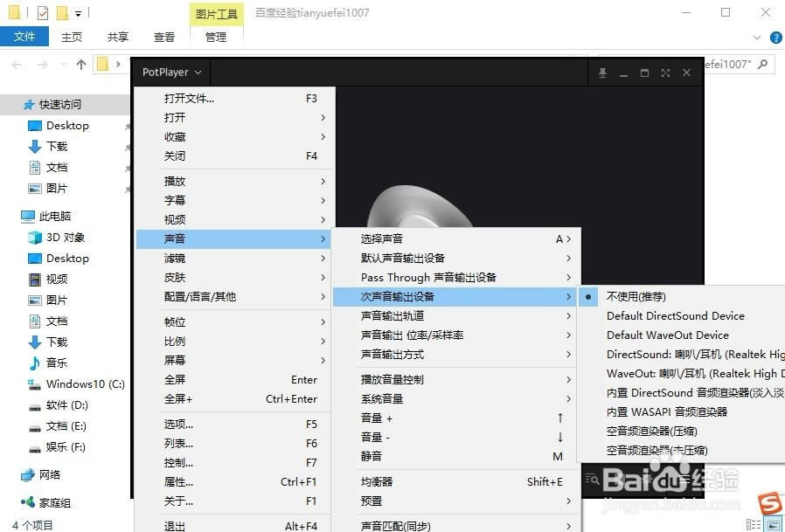Open the 文件 button in Explorer
Viewport: 785px width, 532px height.
24,37
